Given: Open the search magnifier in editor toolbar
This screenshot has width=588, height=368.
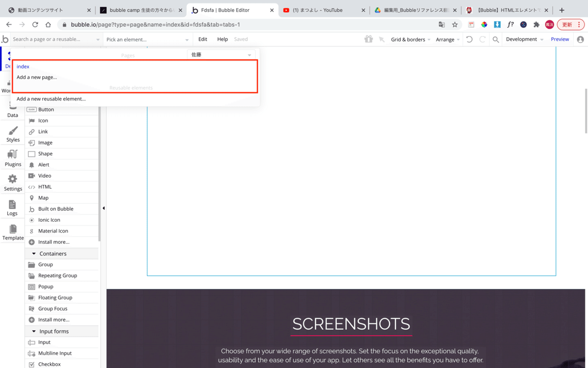Looking at the screenshot, I should 496,39.
